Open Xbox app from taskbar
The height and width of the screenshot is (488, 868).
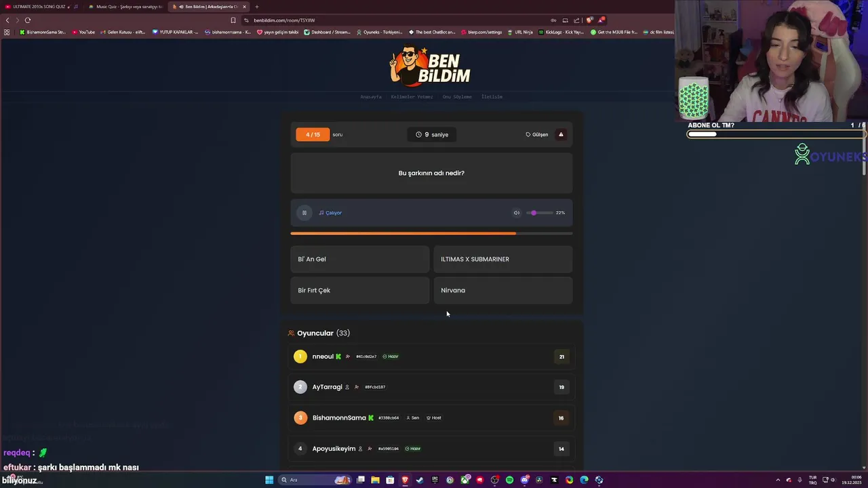click(x=465, y=480)
